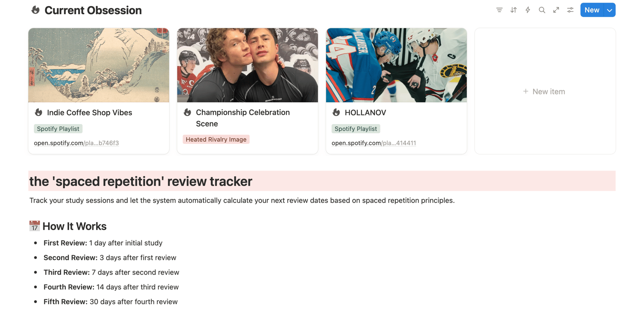644x311 pixels.
Task: Open the filter icon in database toolbar
Action: click(499, 10)
